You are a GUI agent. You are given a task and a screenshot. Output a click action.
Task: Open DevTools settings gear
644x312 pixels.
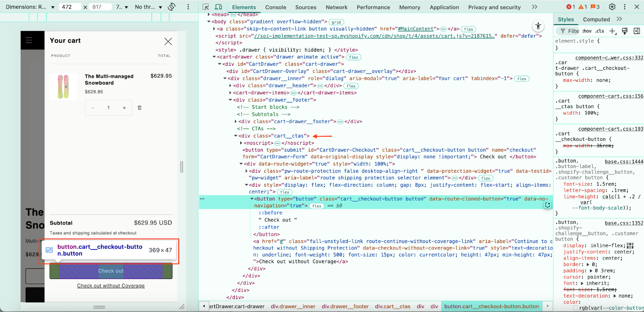click(612, 7)
